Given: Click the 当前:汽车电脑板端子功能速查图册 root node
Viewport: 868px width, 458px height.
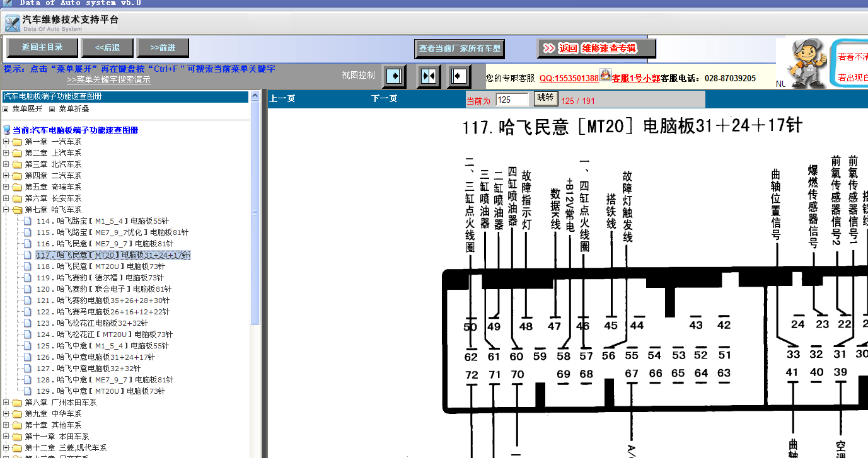Looking at the screenshot, I should 76,130.
